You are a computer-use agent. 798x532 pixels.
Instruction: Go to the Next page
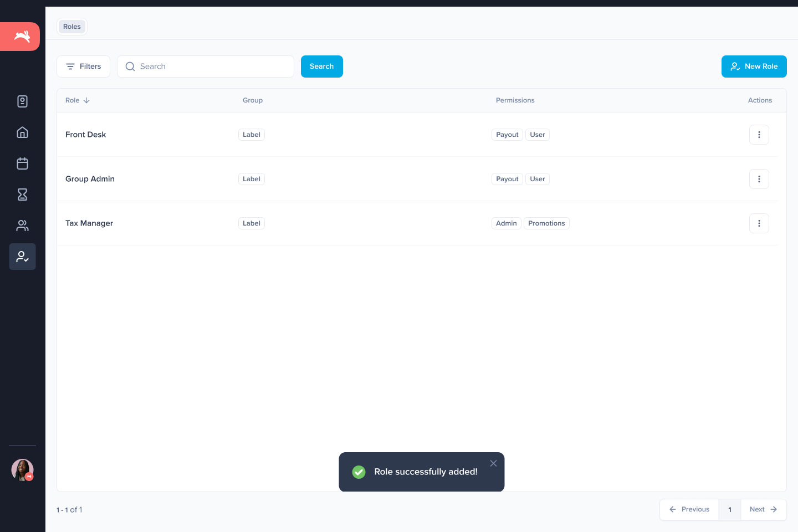coord(764,510)
